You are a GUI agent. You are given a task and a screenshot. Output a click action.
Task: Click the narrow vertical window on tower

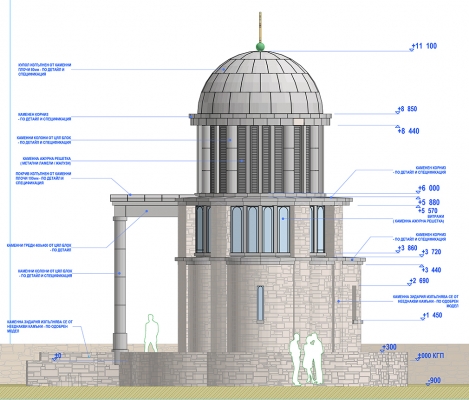[x=260, y=304]
